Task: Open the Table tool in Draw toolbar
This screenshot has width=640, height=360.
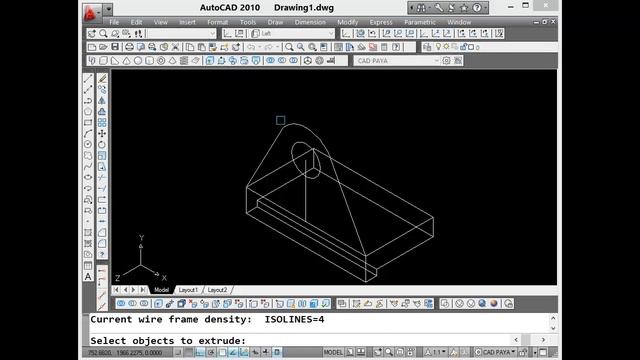Action: 88,266
